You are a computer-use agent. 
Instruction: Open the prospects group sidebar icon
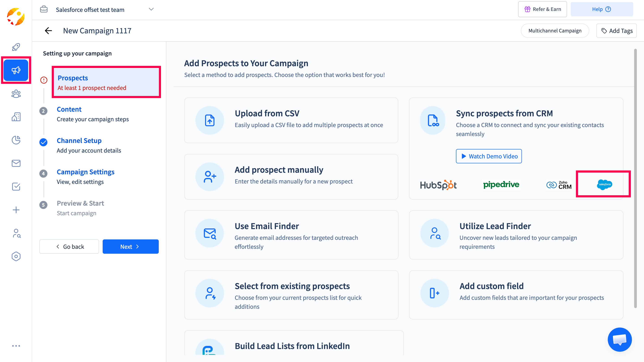[x=16, y=94]
